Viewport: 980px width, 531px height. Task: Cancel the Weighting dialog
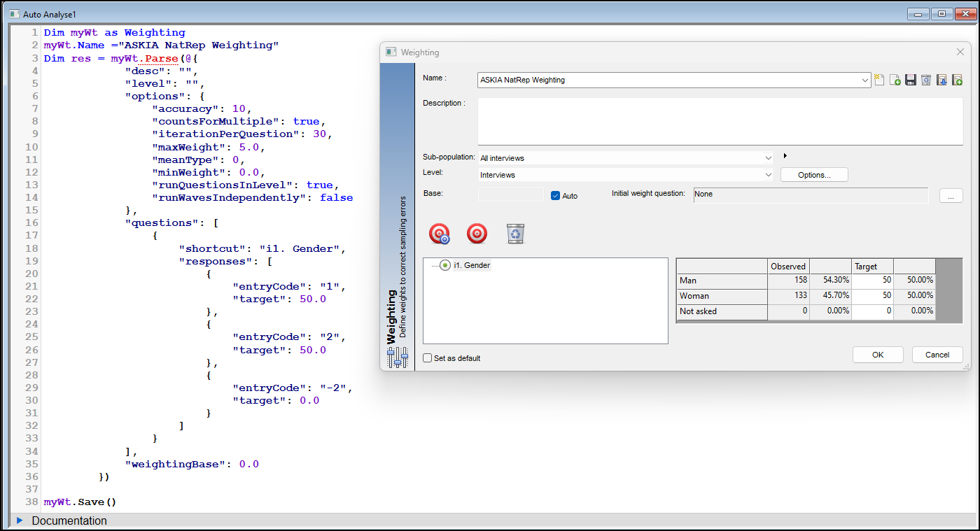[937, 355]
